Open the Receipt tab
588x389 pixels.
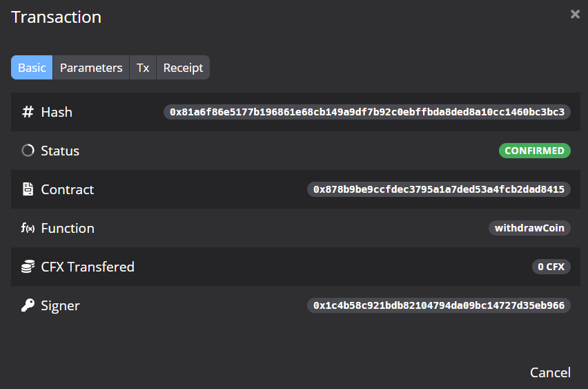[183, 68]
